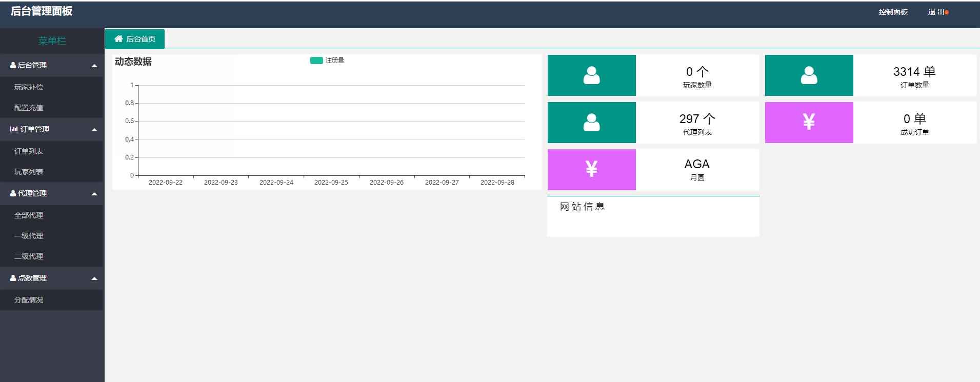Collapse the 订单管理 menu section arrow
This screenshot has height=382, width=980.
tap(94, 130)
